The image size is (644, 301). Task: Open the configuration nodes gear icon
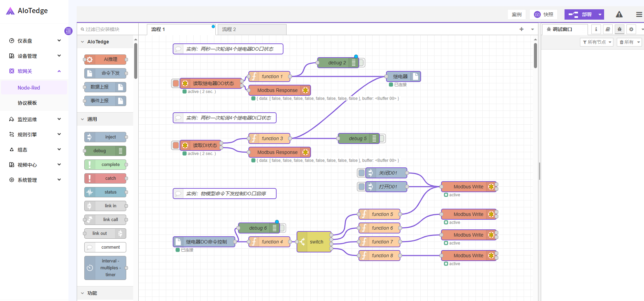tap(631, 30)
